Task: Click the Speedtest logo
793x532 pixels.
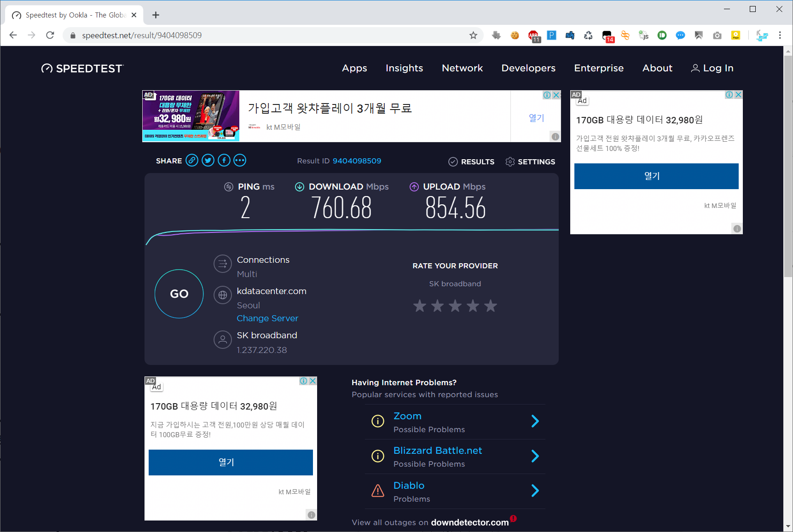Action: 82,69
